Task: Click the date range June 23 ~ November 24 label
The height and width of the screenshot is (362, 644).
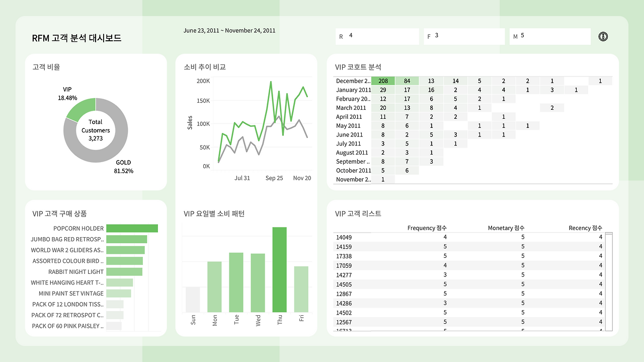Action: [x=229, y=30]
